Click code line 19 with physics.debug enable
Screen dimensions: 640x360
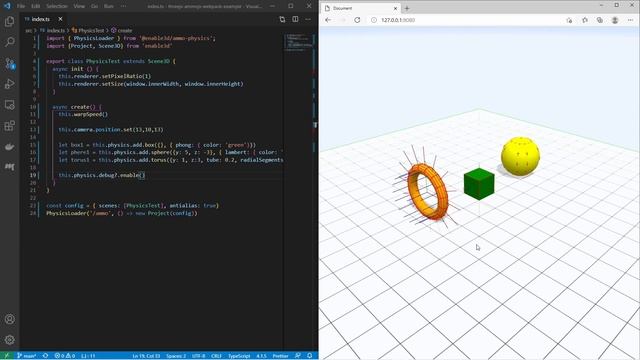[x=101, y=175]
